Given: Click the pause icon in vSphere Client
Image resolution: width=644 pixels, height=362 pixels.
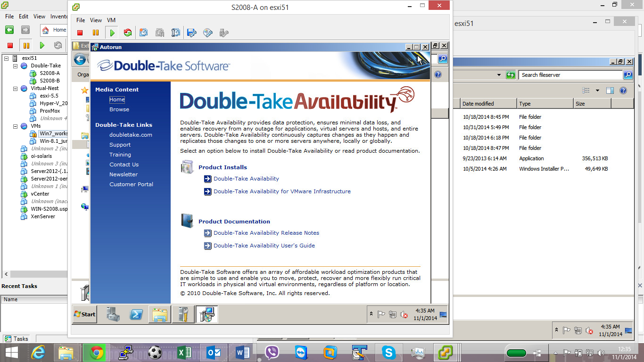Looking at the screenshot, I should point(26,45).
